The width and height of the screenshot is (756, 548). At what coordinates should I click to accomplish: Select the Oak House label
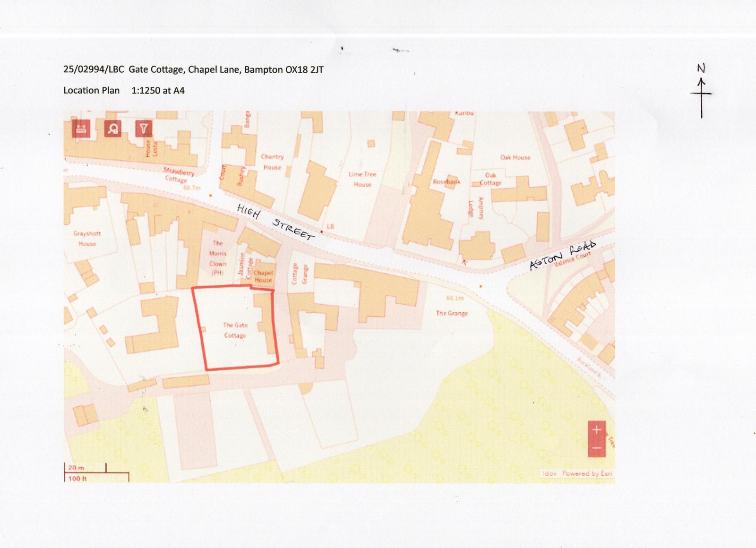(x=515, y=157)
